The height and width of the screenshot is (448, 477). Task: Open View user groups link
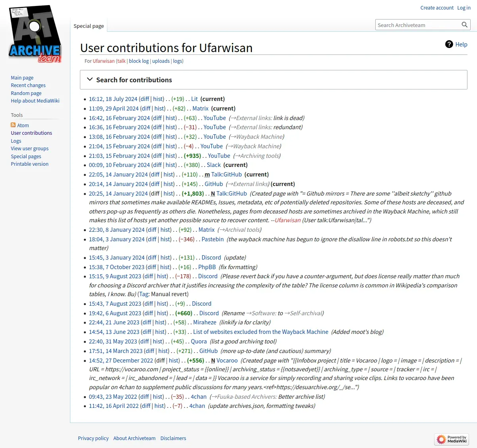[30, 148]
